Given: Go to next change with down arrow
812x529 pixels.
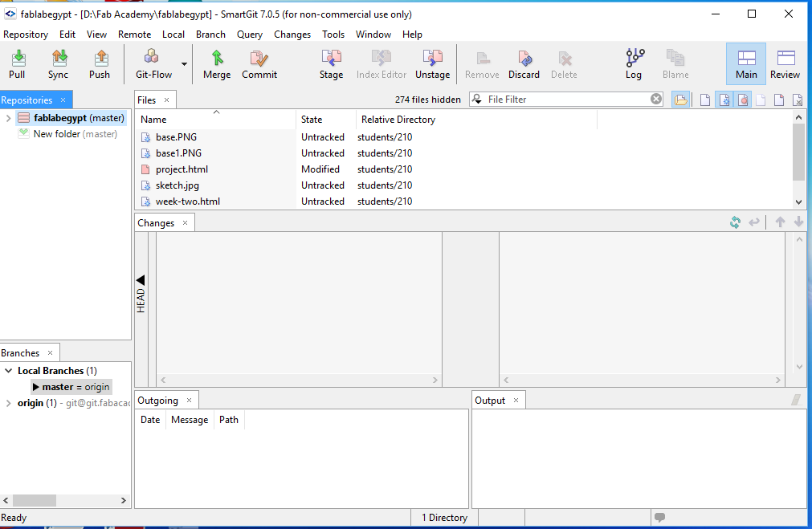Looking at the screenshot, I should tap(798, 222).
